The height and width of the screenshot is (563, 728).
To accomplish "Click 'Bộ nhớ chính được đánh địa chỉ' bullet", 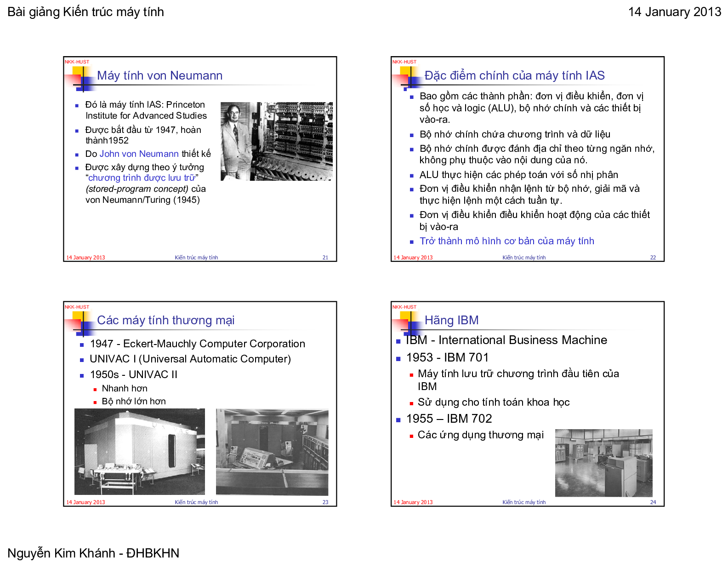I will tap(537, 155).
